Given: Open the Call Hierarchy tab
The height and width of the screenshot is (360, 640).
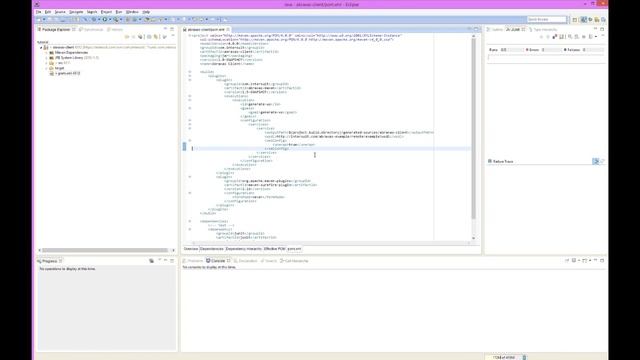Looking at the screenshot, I should click(x=294, y=261).
